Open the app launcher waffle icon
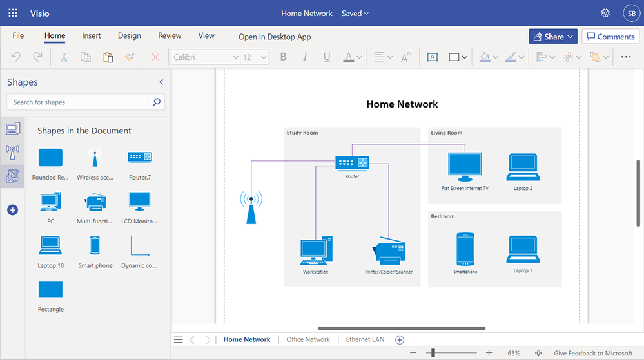 coord(13,13)
